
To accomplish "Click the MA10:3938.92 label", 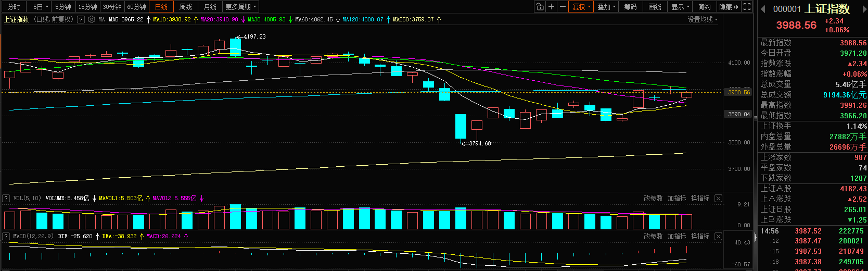I will click(x=172, y=19).
